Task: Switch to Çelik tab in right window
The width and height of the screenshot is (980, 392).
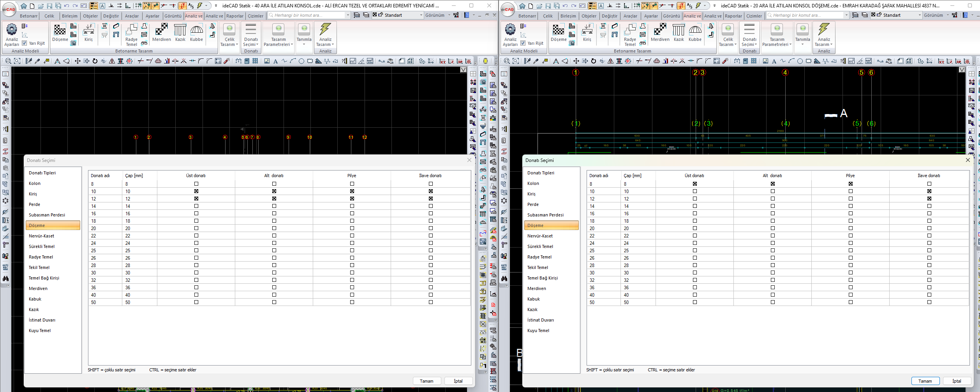Action: pos(548,16)
